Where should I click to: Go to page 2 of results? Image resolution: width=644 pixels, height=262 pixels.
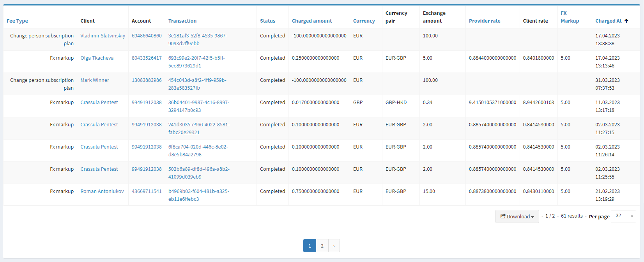[x=322, y=246]
